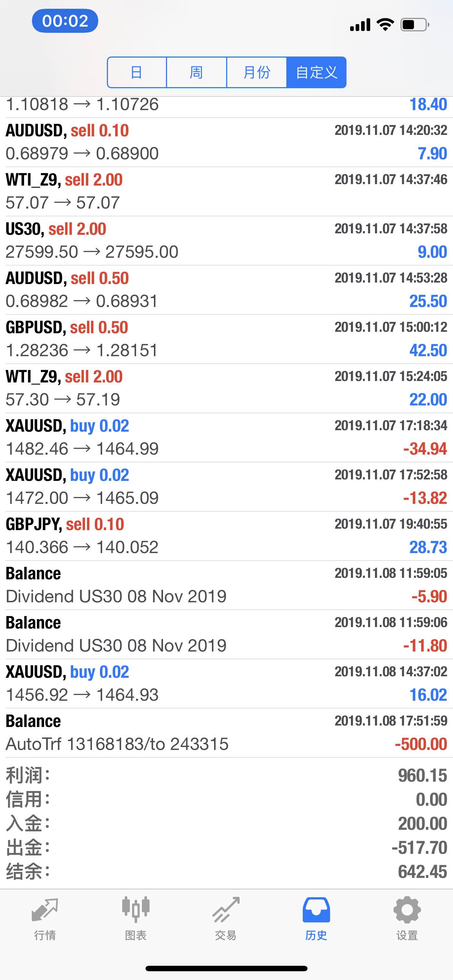Select AUDUSD sell 0.50 trade row
453x980 pixels.
(226, 290)
